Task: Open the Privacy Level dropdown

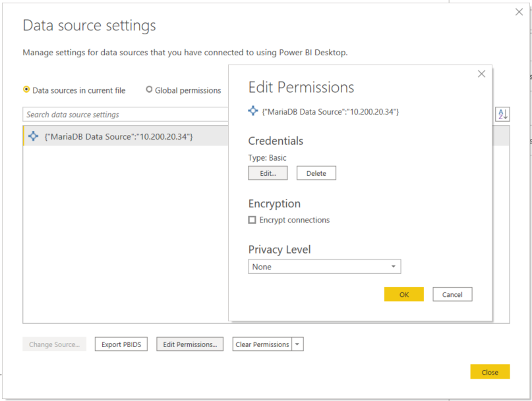Action: (324, 267)
